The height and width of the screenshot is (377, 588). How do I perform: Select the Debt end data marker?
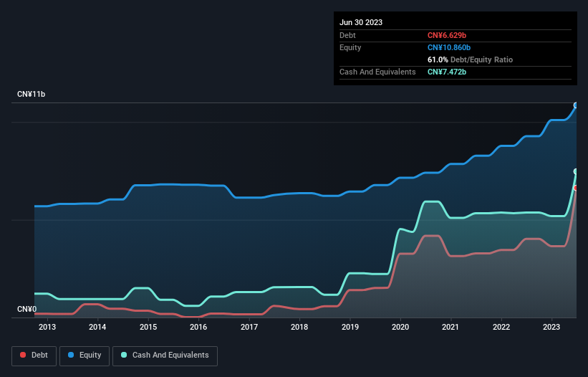[576, 188]
